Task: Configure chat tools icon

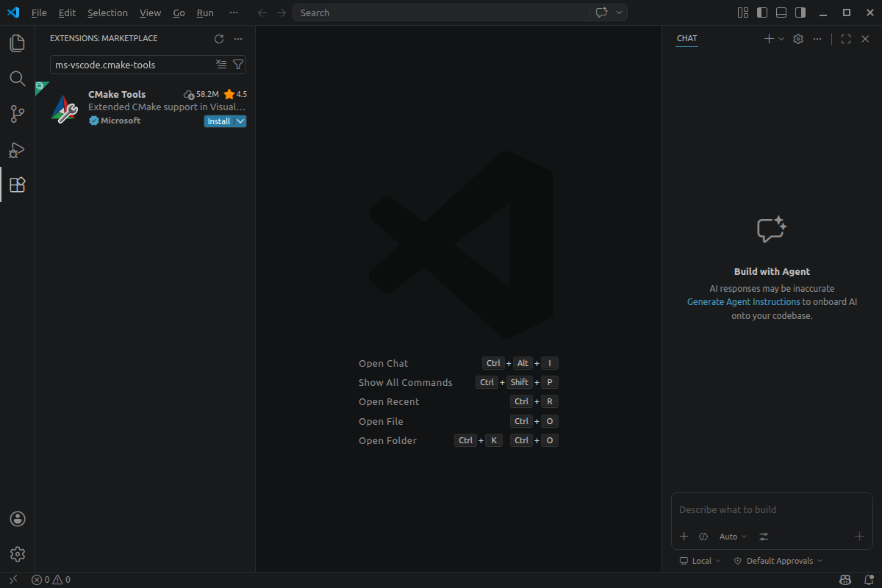Action: point(764,537)
